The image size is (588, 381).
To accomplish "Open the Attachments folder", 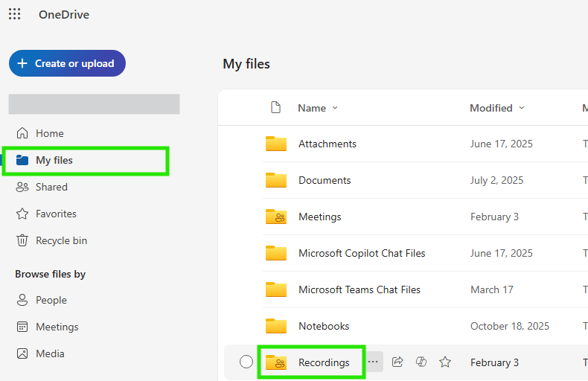I will click(327, 144).
